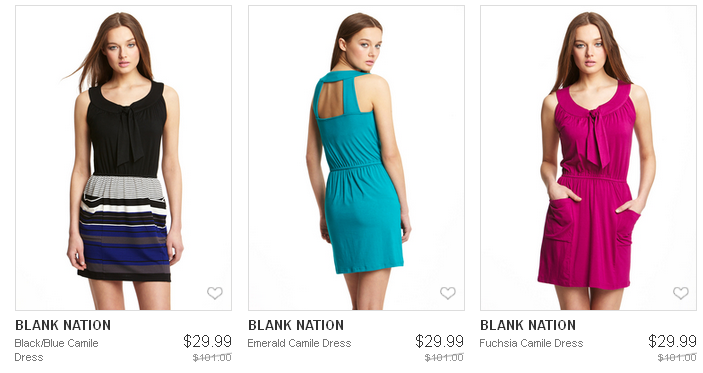The height and width of the screenshot is (373, 703).
Task: Open the Black/Blue Camile Dress title link
Action: click(x=56, y=350)
